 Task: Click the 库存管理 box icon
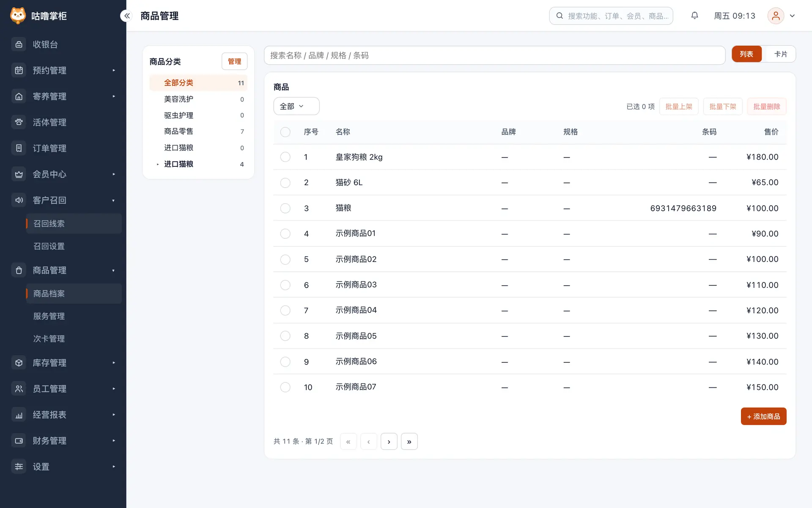click(x=19, y=363)
